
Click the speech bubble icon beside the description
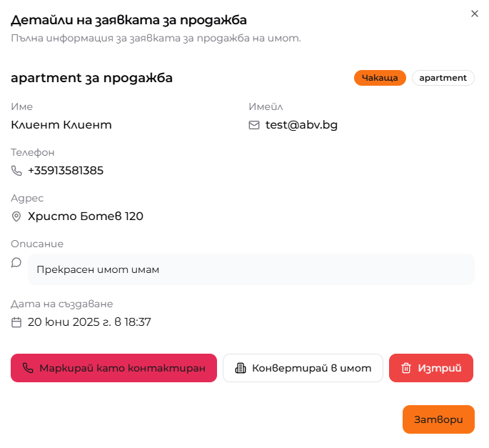pyautogui.click(x=16, y=263)
